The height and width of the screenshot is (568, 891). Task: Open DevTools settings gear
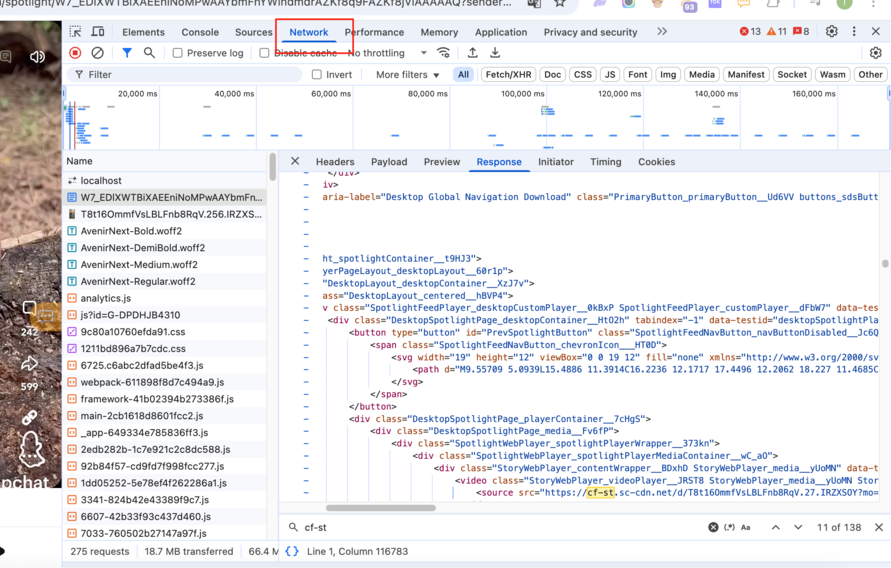[831, 32]
